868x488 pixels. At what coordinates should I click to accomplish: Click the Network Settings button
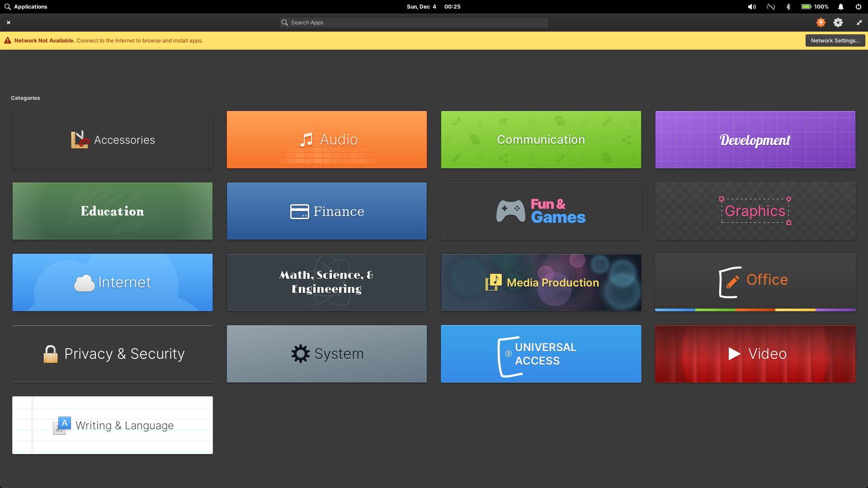[835, 40]
